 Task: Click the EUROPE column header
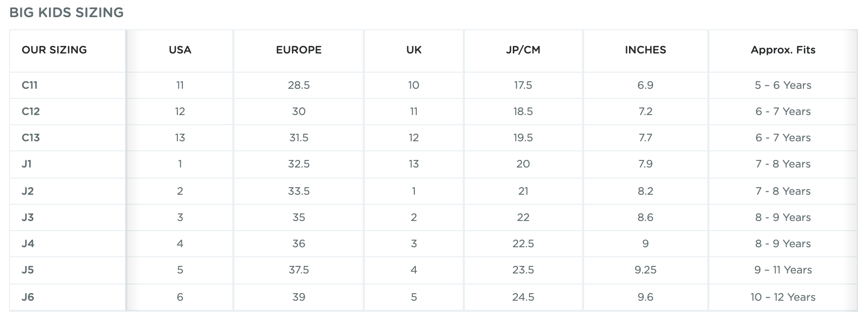click(299, 50)
